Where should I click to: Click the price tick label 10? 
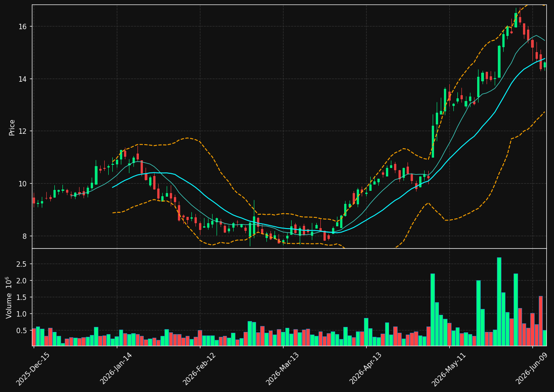[x=23, y=184]
